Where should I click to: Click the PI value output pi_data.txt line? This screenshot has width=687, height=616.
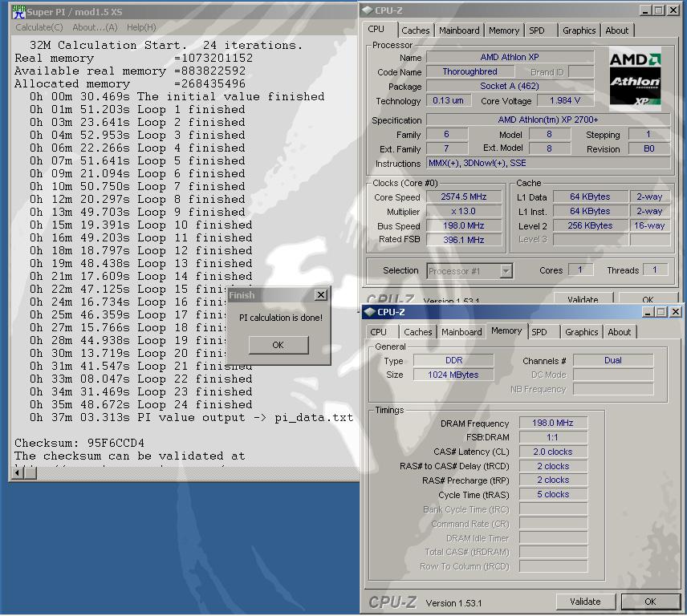pyautogui.click(x=192, y=417)
